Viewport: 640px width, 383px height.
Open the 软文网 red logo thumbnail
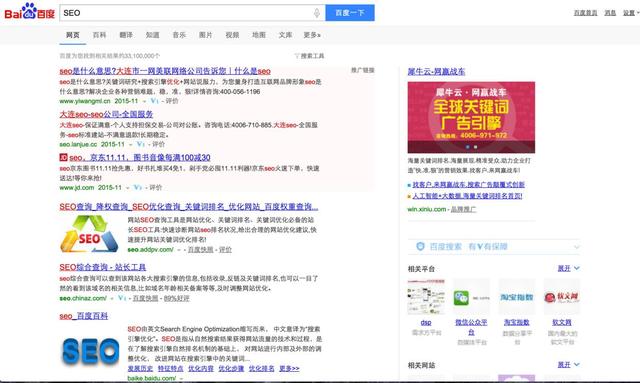[562, 297]
